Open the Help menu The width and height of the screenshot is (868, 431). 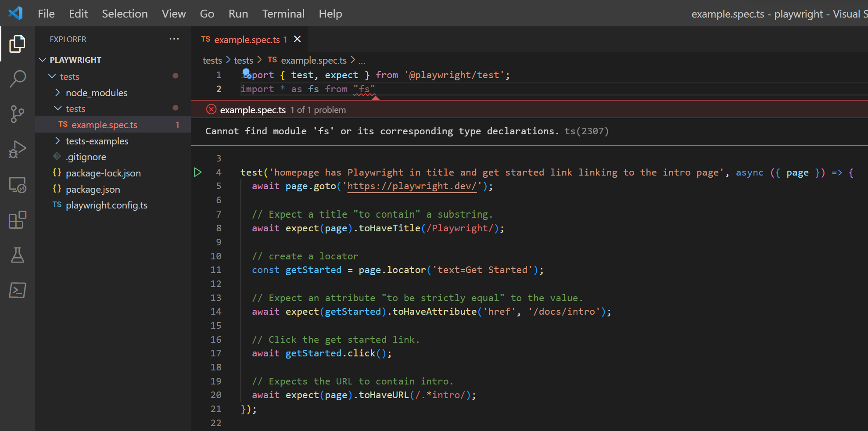tap(330, 14)
